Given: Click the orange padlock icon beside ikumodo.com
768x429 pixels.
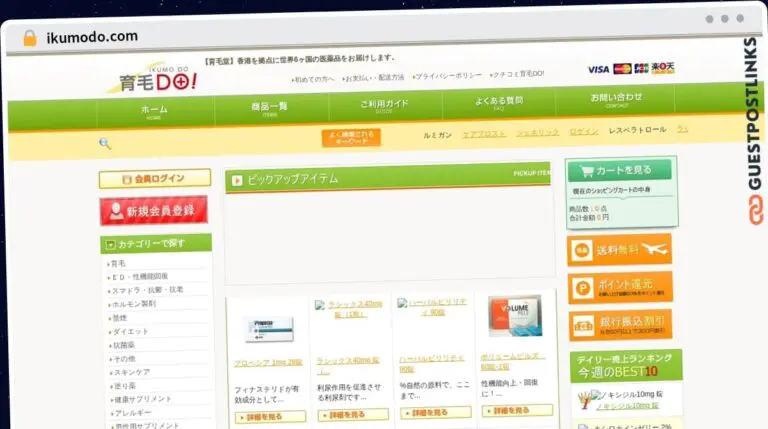Looking at the screenshot, I should coord(30,38).
